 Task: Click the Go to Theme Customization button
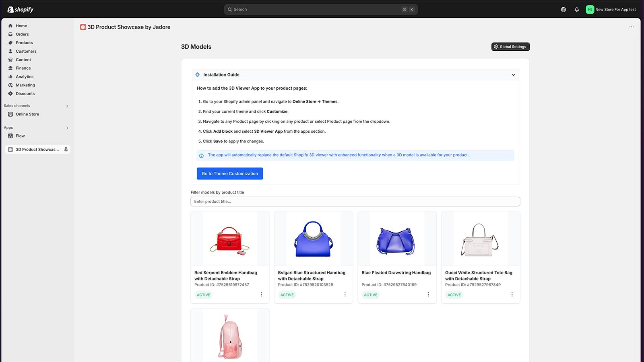[230, 174]
